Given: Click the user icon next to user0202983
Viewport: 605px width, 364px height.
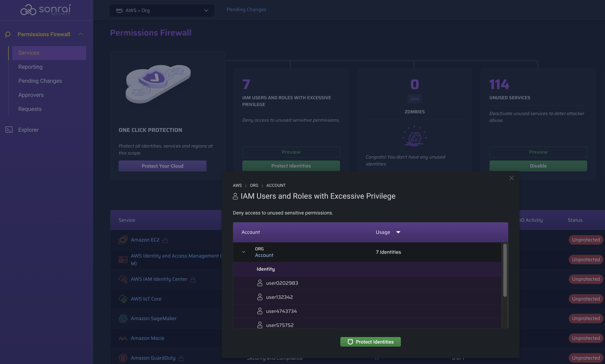Looking at the screenshot, I should point(260,283).
